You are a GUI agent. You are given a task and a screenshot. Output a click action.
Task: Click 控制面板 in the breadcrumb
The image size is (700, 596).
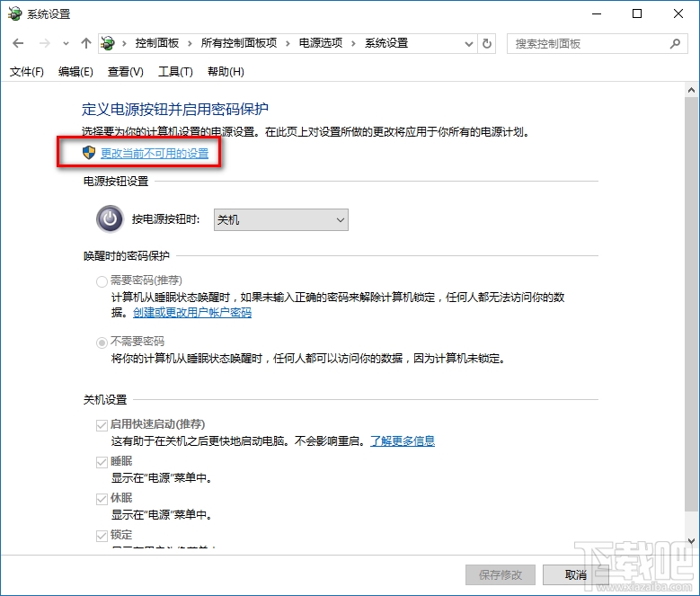(157, 43)
